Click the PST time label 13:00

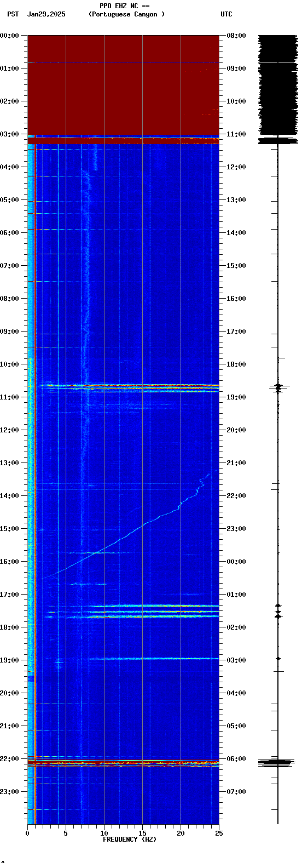tap(10, 462)
